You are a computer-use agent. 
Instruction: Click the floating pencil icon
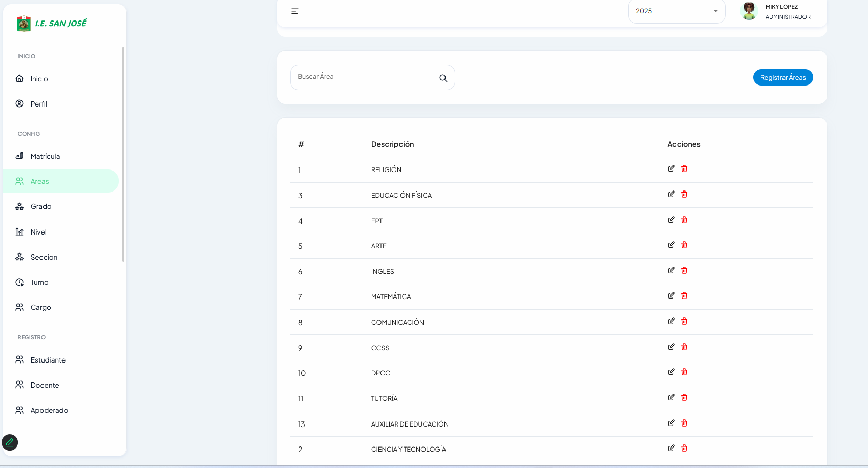pyautogui.click(x=10, y=442)
